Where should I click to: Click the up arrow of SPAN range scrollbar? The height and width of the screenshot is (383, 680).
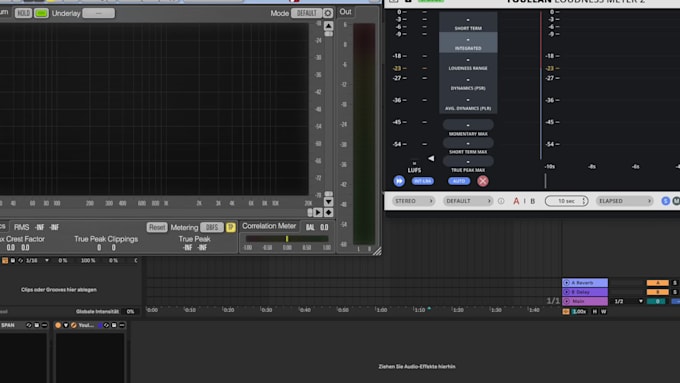coord(328,26)
